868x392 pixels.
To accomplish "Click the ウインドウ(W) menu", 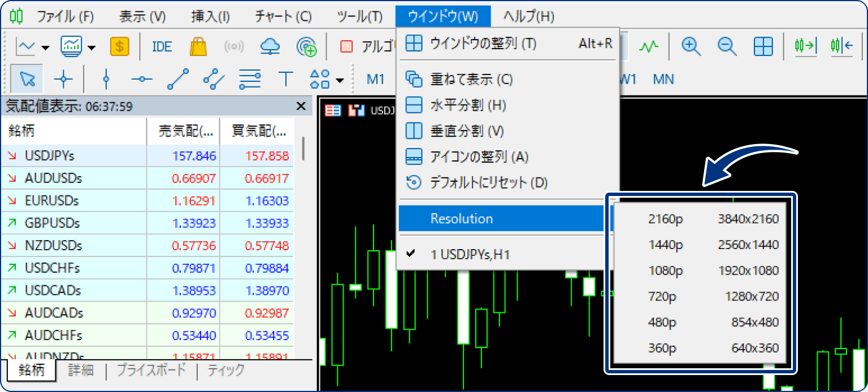I will (x=443, y=16).
